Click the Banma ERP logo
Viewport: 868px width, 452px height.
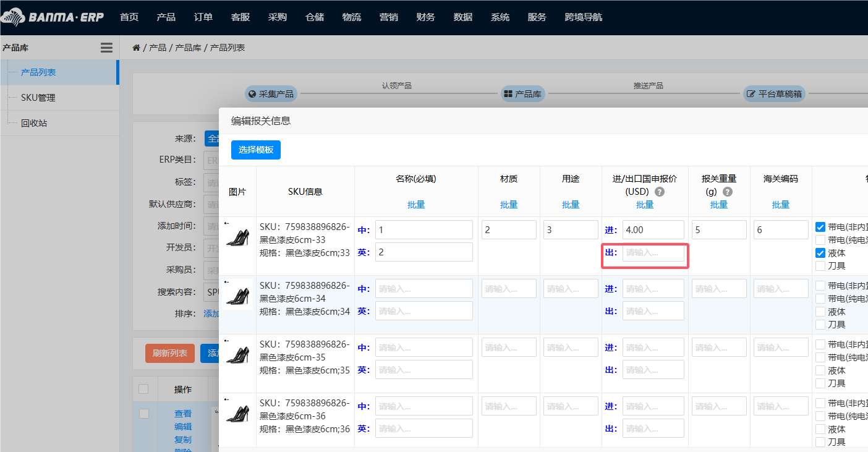pyautogui.click(x=53, y=17)
